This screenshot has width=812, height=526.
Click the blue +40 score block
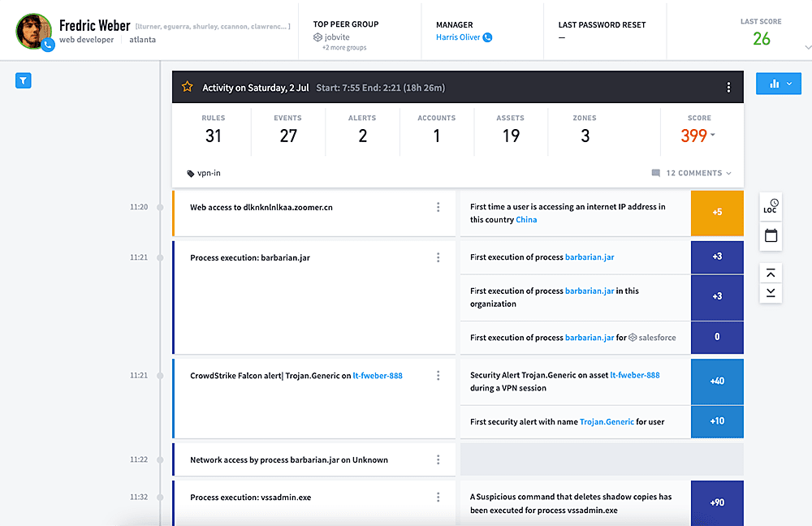[x=717, y=381]
